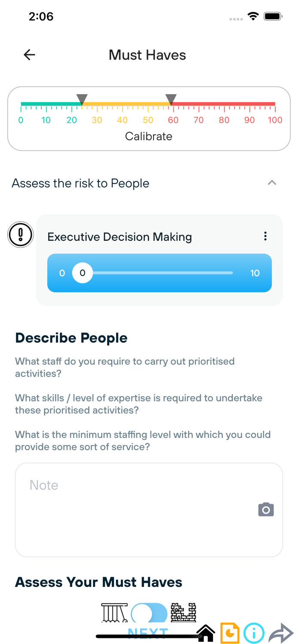The height and width of the screenshot is (644, 298).
Task: Click the back arrow in the top left
Action: pos(29,55)
